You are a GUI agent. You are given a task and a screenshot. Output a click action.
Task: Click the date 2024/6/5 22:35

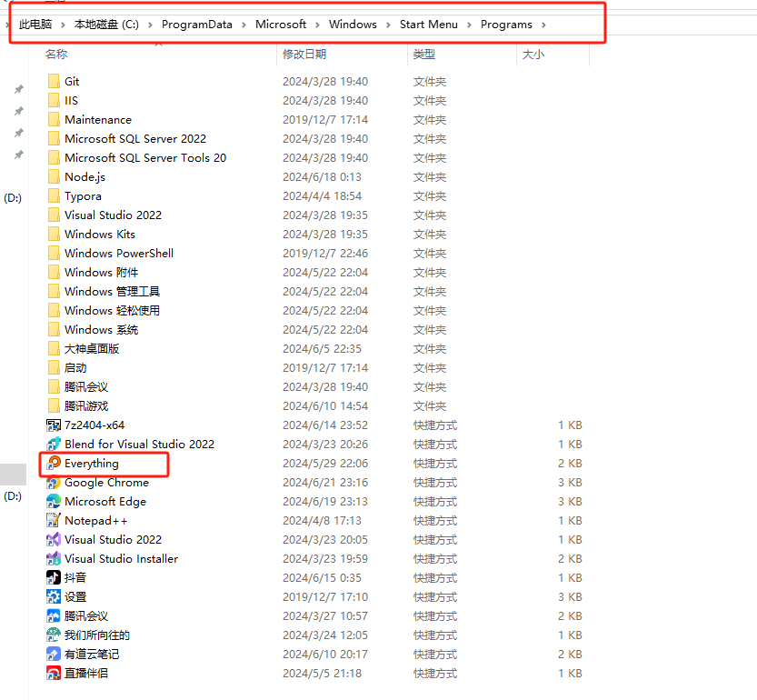coord(322,349)
